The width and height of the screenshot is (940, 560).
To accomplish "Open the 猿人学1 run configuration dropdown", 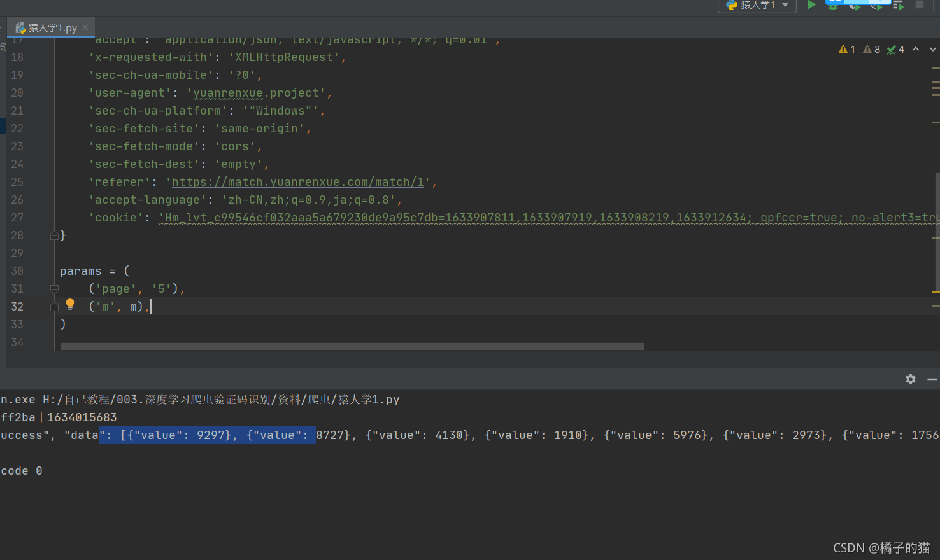I will pyautogui.click(x=757, y=5).
